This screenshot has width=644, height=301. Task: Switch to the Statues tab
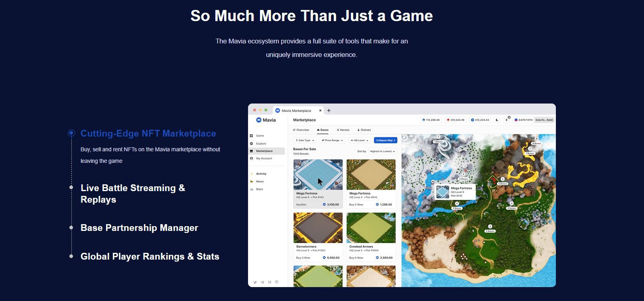(364, 130)
